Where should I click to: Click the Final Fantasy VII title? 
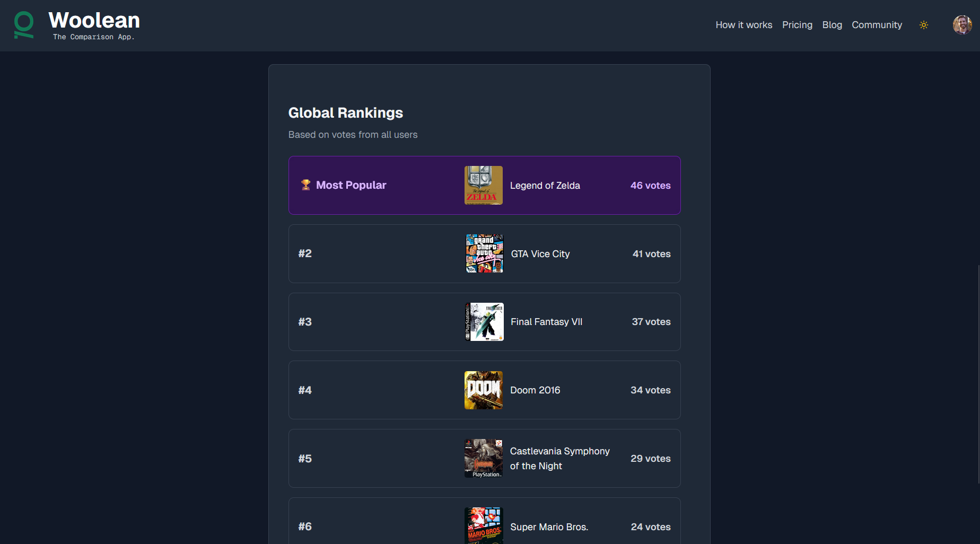pos(547,322)
